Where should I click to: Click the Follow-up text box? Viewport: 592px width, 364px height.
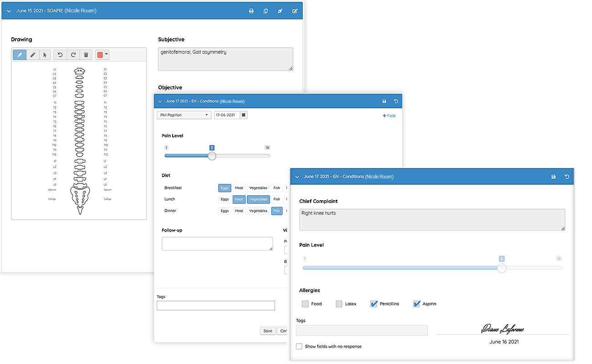click(x=217, y=244)
